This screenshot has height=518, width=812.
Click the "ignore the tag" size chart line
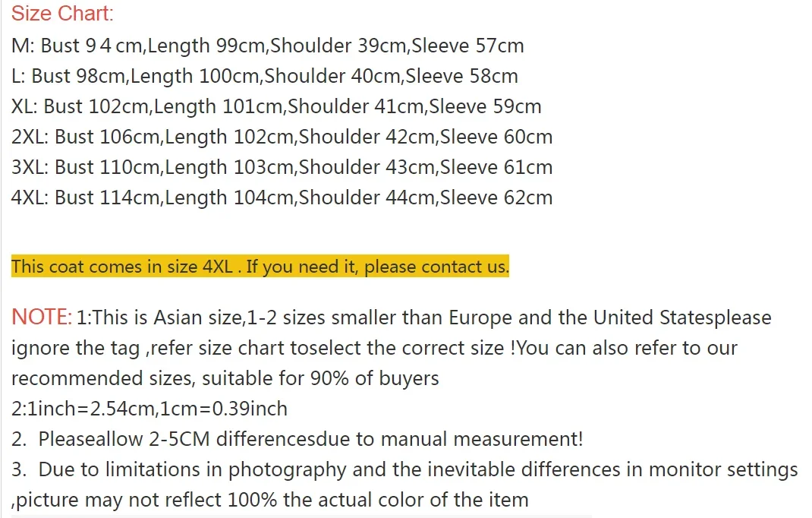[374, 348]
